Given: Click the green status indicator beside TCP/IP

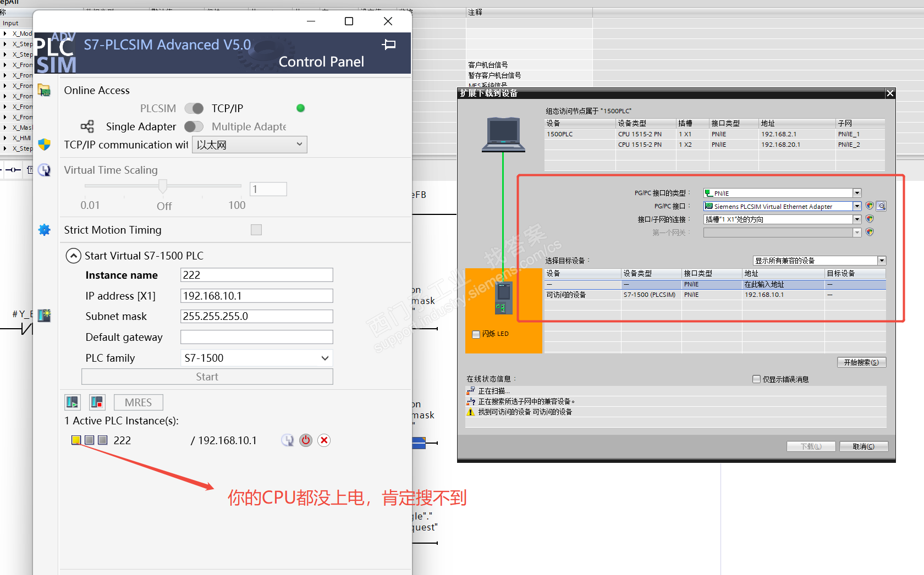Looking at the screenshot, I should 300,108.
